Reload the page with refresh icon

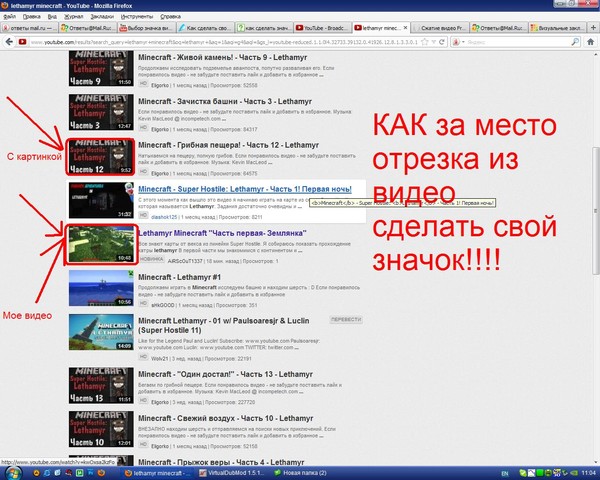pos(442,42)
